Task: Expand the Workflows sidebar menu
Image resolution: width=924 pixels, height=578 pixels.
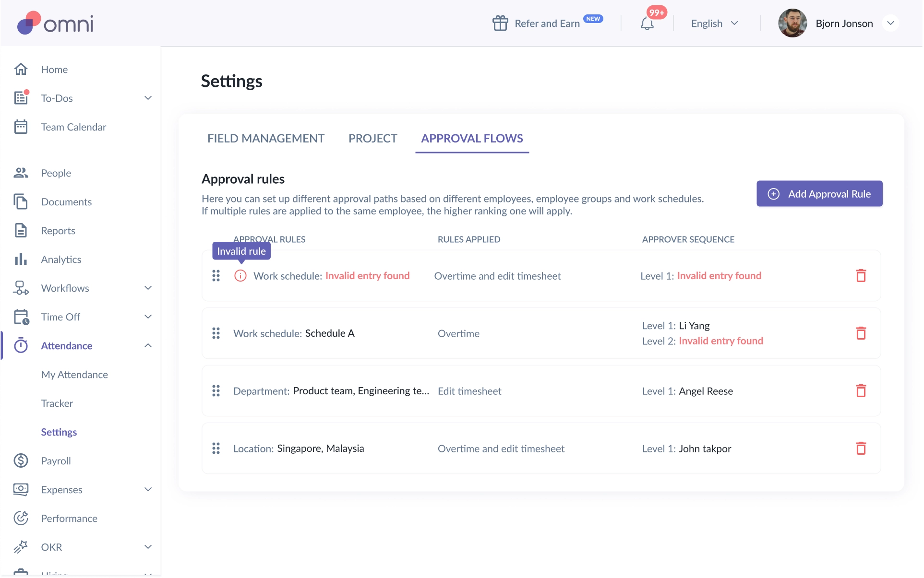Action: [x=148, y=288]
